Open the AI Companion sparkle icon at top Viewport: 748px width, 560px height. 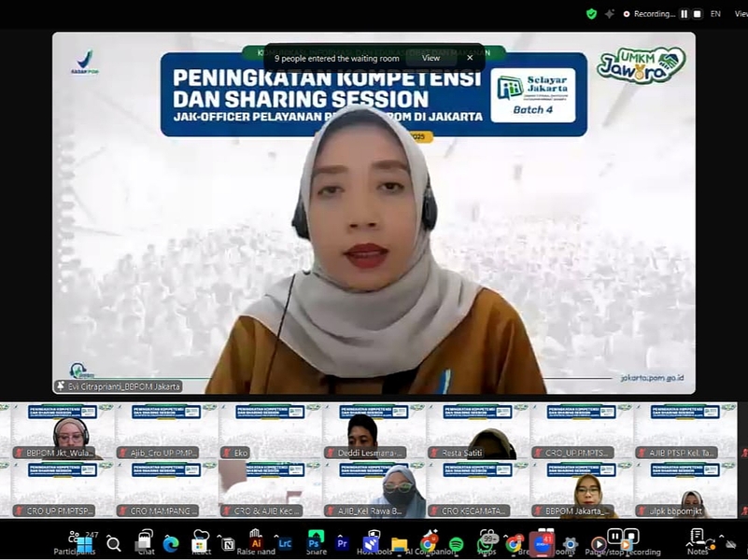click(609, 14)
